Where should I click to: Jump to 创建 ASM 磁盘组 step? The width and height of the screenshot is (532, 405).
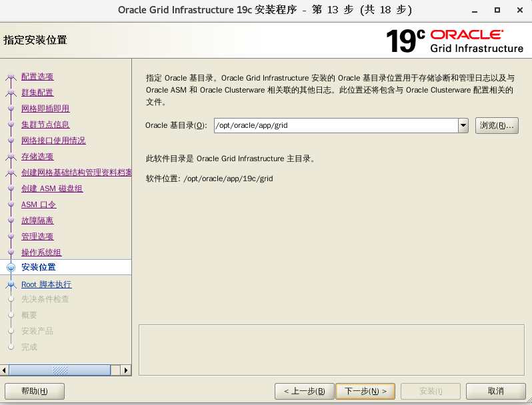pos(52,189)
